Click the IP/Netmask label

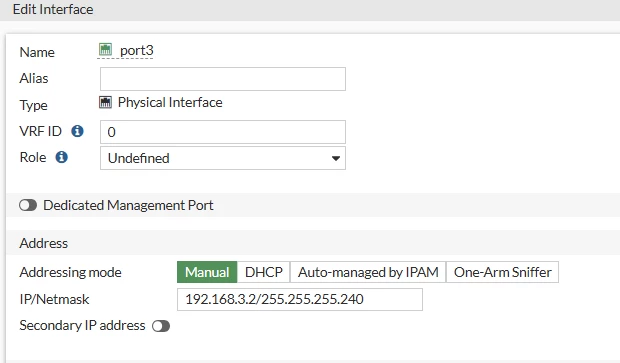coord(54,299)
